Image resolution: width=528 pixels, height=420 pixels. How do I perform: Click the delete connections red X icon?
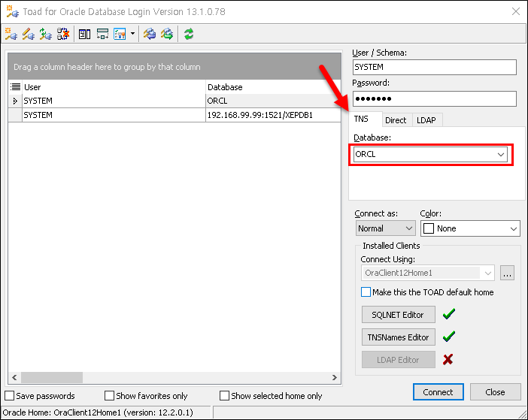(63, 34)
